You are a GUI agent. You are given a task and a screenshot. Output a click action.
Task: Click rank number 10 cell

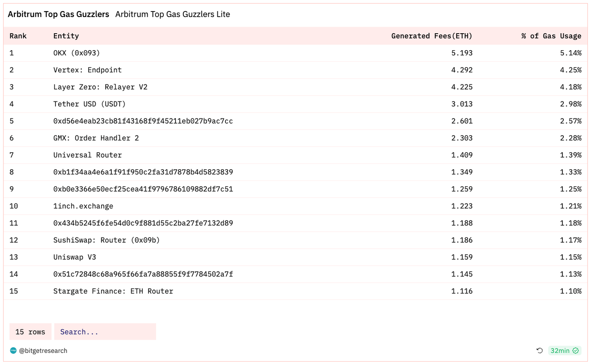[13, 206]
